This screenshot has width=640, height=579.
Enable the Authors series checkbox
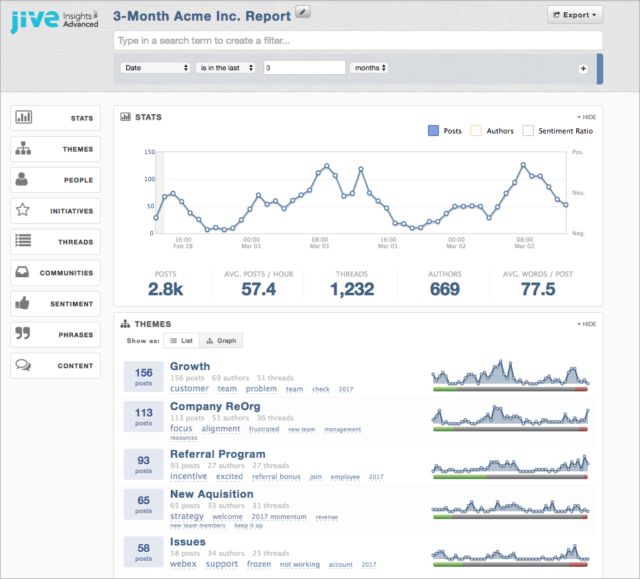point(477,131)
